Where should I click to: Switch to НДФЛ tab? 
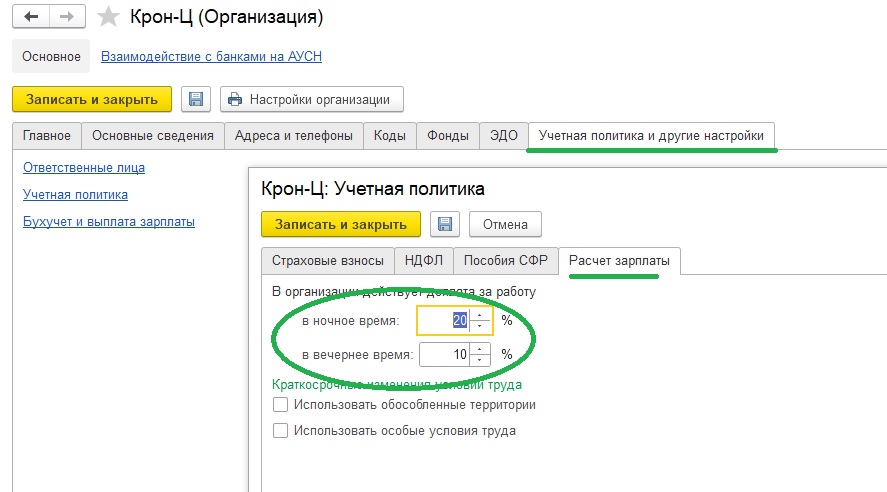[x=424, y=261]
